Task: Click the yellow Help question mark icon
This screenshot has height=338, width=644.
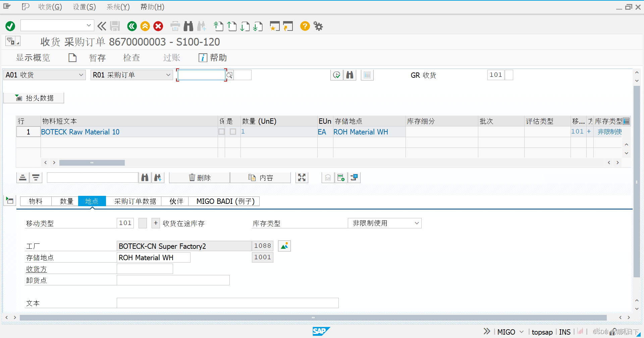Action: coord(305,26)
